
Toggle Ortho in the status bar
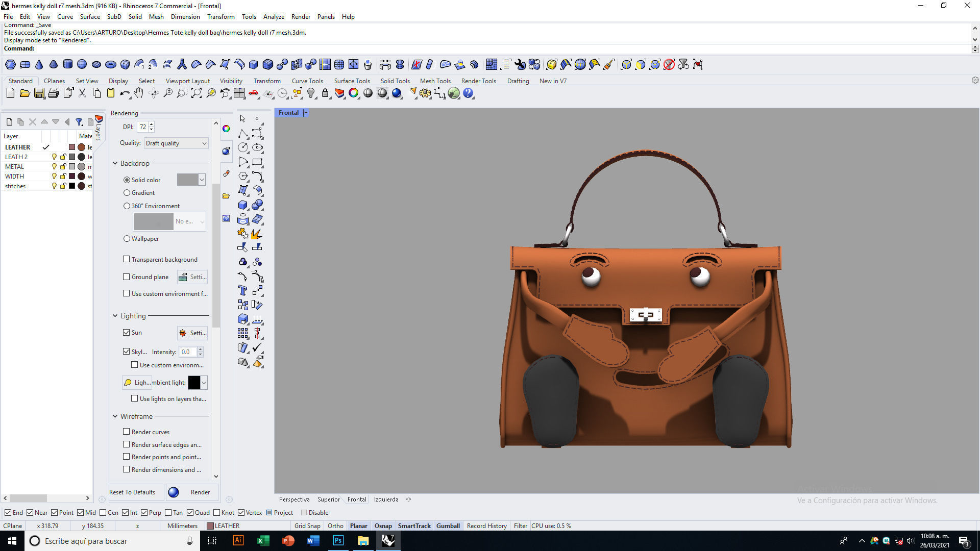(x=335, y=526)
